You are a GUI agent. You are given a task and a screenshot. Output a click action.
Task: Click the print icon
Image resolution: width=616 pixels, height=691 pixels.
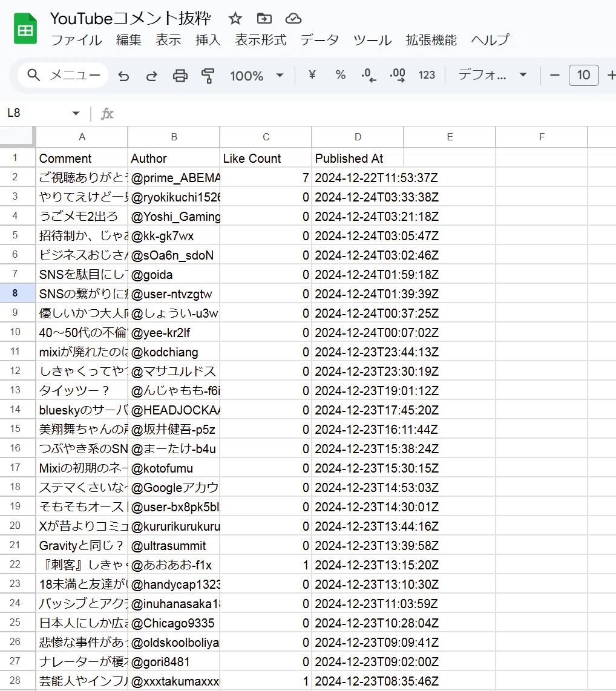(180, 76)
